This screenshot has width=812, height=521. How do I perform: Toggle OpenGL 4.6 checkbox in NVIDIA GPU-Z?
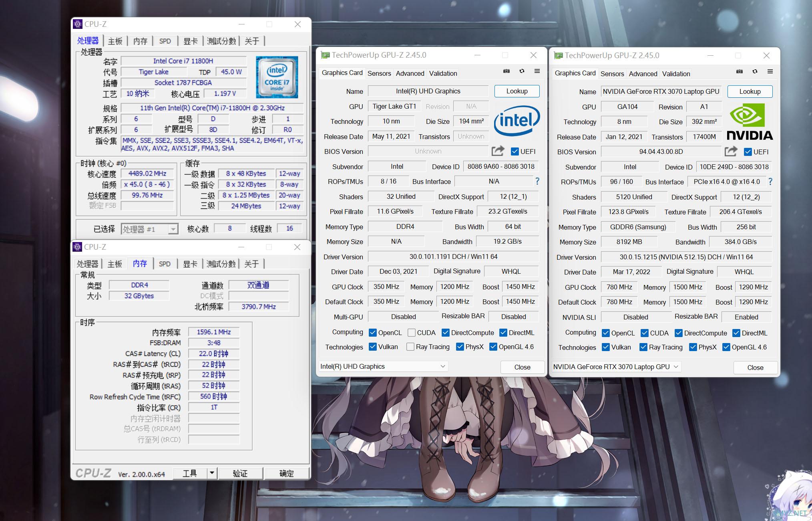[x=726, y=347]
